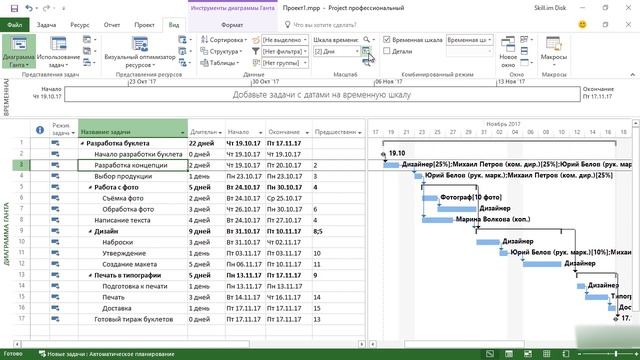This screenshot has width=640, height=360.
Task: Switch to the Отчет ribbon tab
Action: 112,25
